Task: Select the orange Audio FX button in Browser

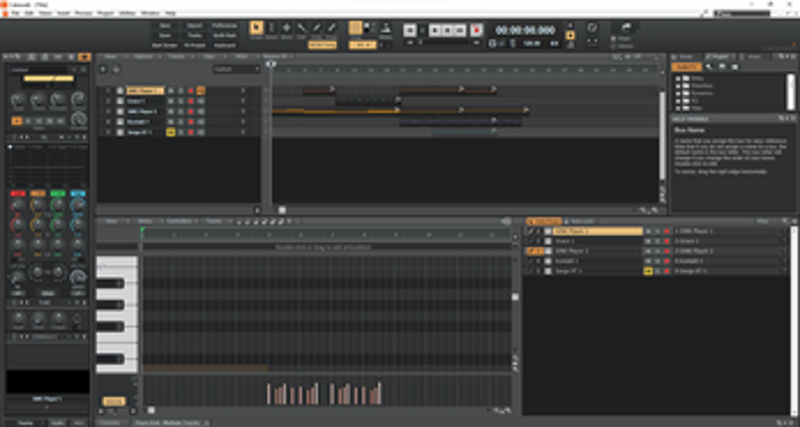Action: coord(686,67)
